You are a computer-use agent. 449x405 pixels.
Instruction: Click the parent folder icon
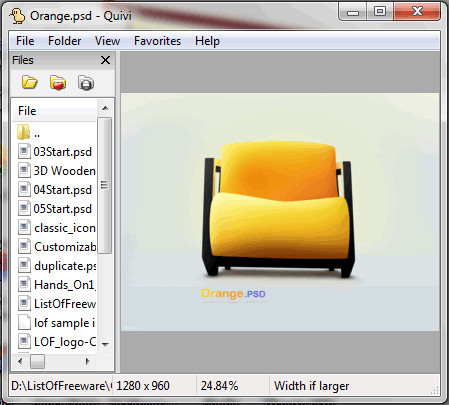[23, 132]
